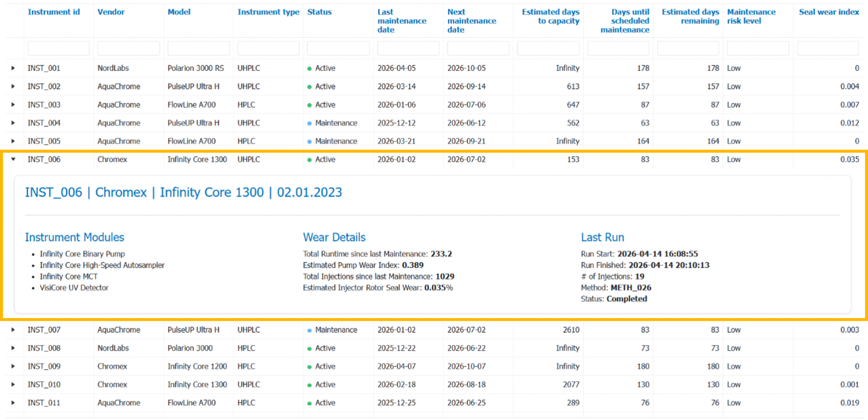868x420 pixels.
Task: Click the Status filter field
Action: click(x=338, y=48)
